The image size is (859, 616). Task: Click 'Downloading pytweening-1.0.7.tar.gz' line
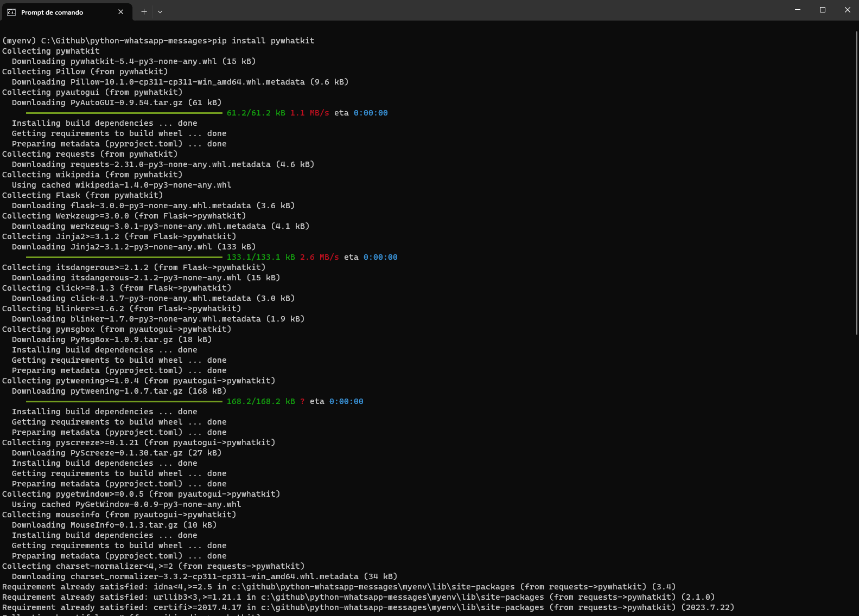tap(119, 391)
